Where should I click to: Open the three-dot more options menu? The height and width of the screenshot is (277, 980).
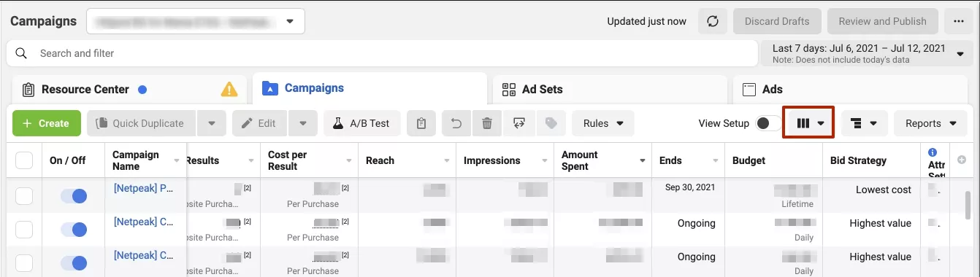click(x=959, y=21)
